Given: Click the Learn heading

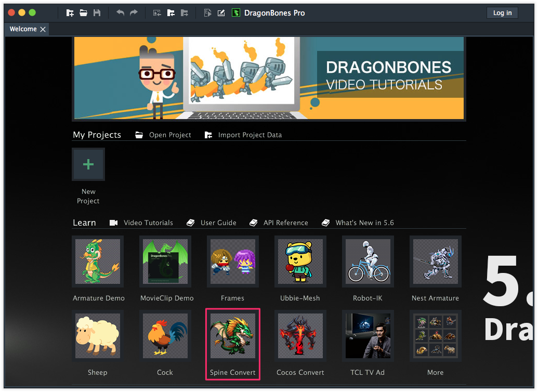Looking at the screenshot, I should tap(84, 223).
